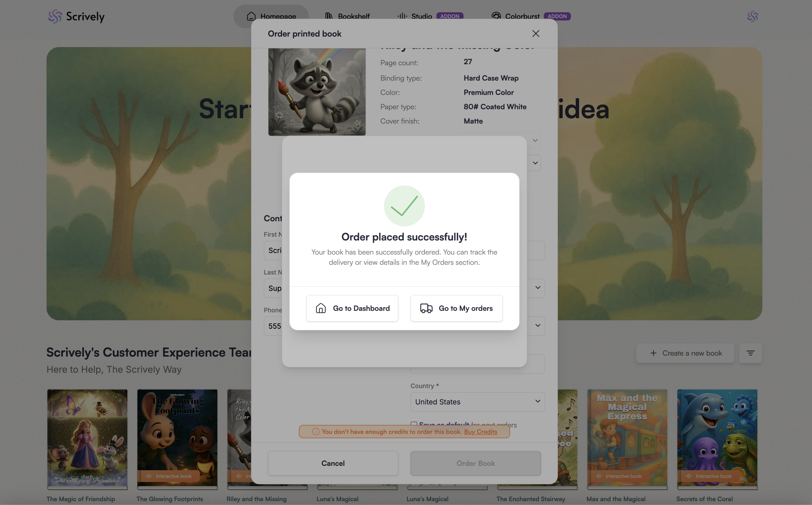Follow the Buy Credits link

481,432
